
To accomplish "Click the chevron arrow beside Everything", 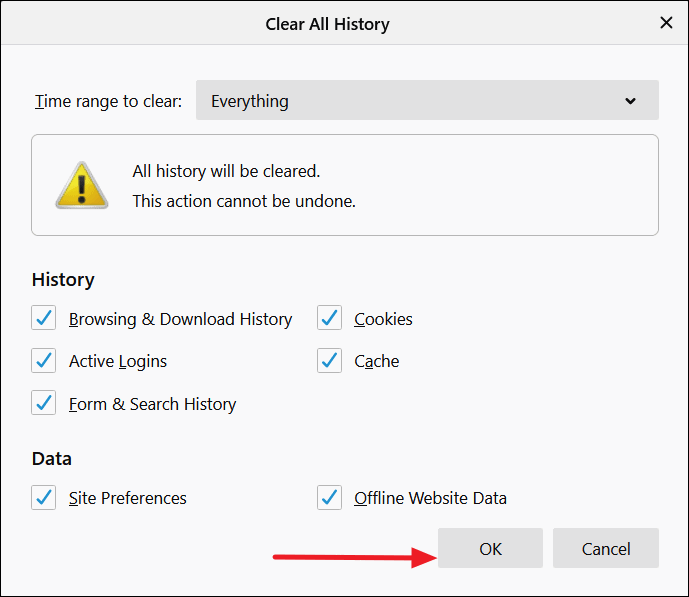I will tap(630, 101).
